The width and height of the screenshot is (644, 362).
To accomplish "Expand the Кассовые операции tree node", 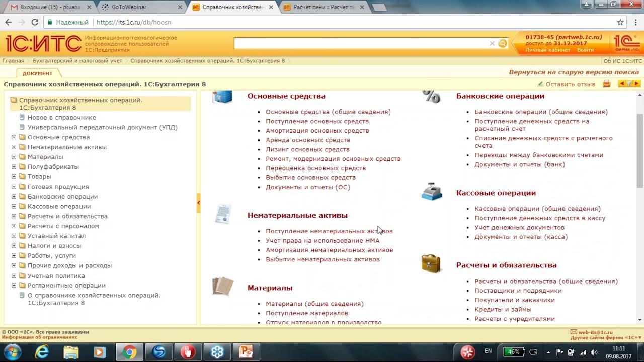I will (x=14, y=206).
